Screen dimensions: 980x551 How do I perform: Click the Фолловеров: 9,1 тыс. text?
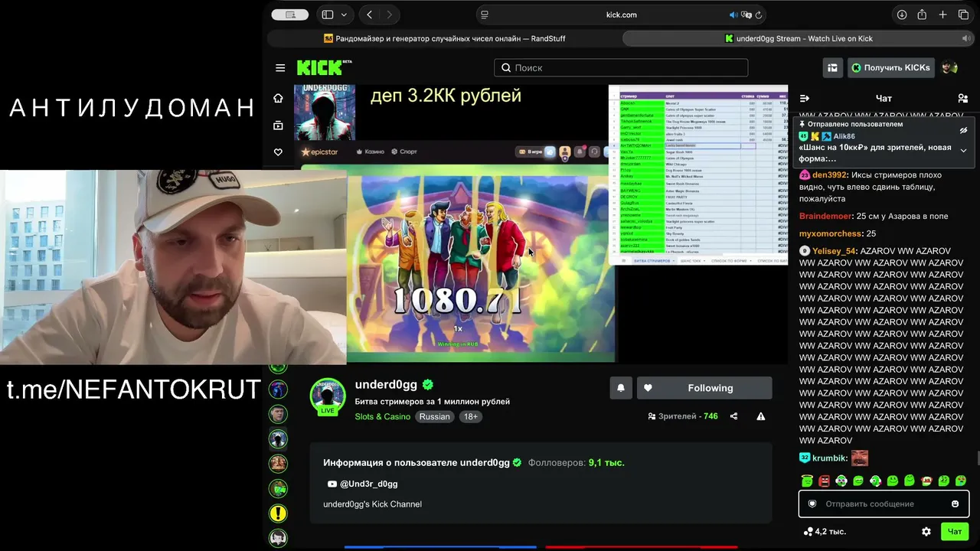[577, 462]
